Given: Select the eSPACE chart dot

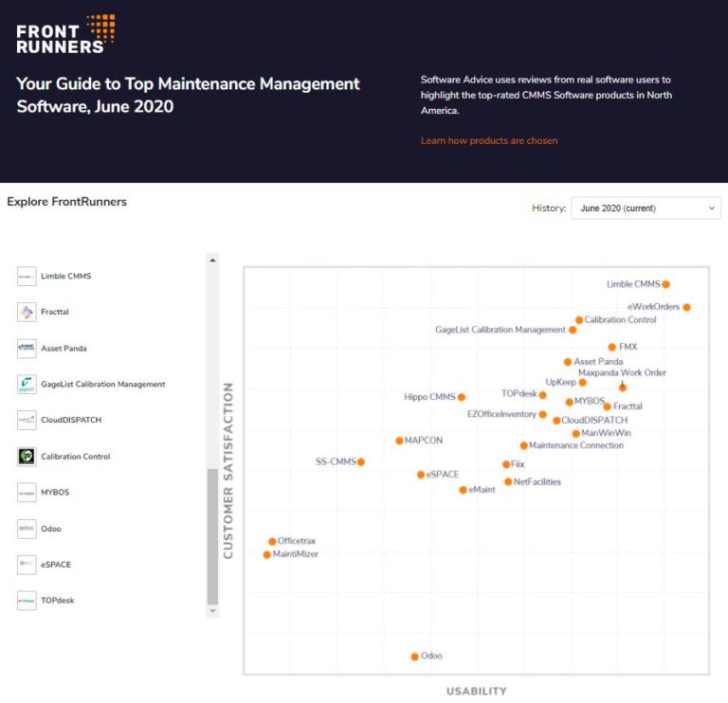Looking at the screenshot, I should click(421, 475).
